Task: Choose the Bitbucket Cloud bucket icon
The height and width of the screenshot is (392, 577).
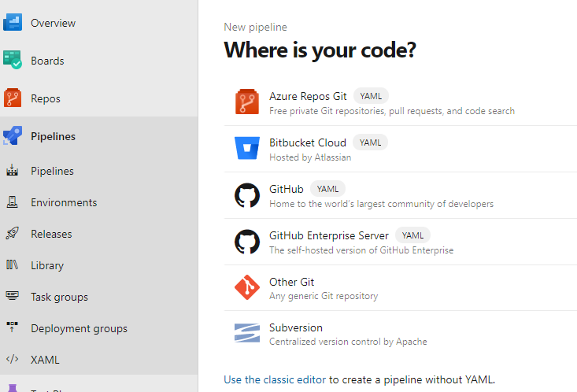Action: [247, 149]
